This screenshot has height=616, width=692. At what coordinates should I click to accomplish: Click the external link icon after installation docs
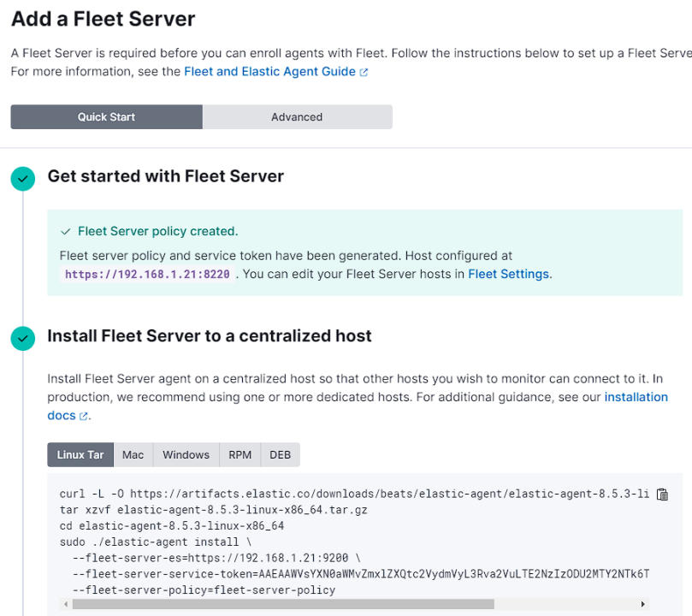[x=84, y=417]
